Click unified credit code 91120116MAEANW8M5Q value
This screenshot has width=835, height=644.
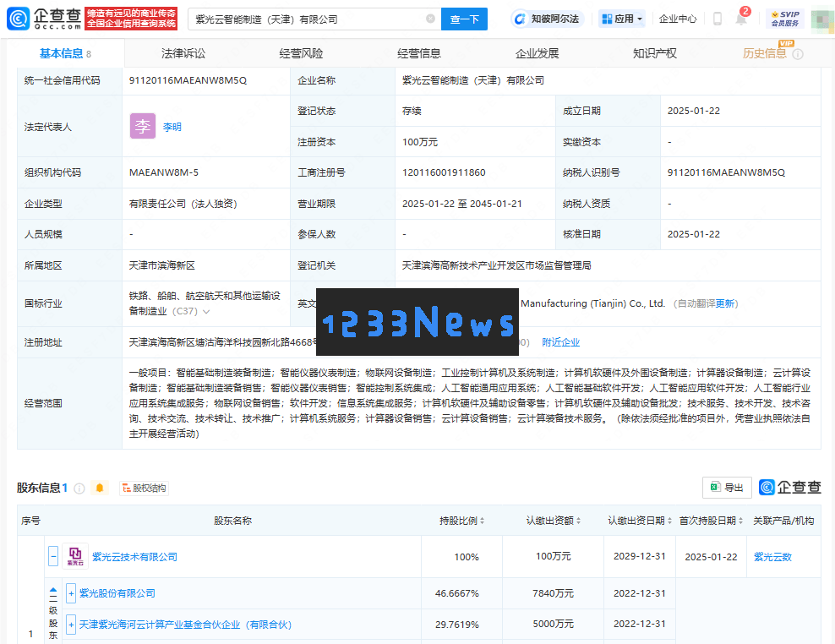(x=188, y=80)
